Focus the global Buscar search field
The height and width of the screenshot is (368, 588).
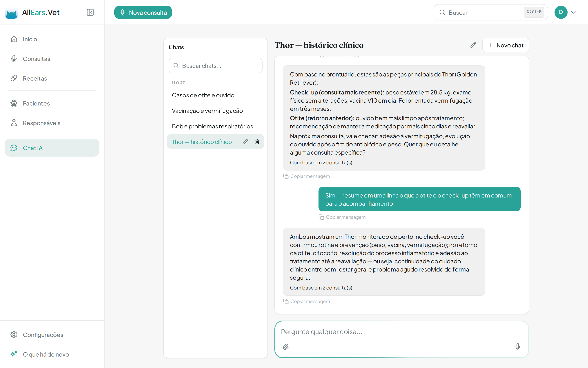[x=490, y=12]
